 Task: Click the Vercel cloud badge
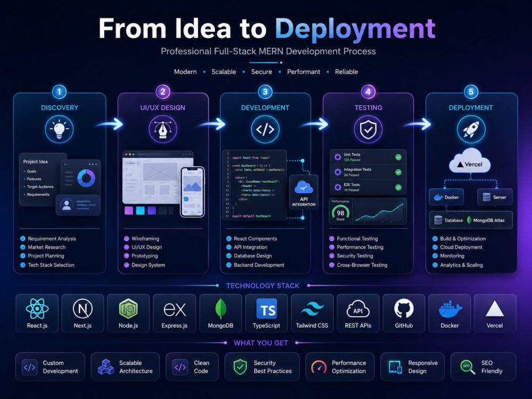point(470,161)
